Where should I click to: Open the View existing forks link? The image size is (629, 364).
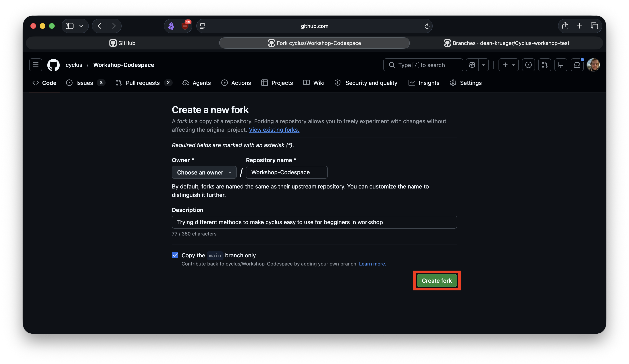(x=274, y=130)
